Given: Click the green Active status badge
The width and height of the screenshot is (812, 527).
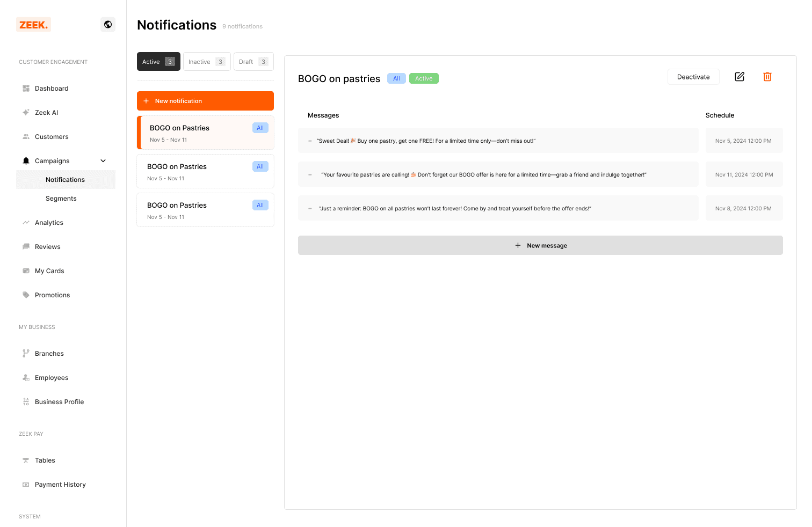Looking at the screenshot, I should [x=424, y=78].
